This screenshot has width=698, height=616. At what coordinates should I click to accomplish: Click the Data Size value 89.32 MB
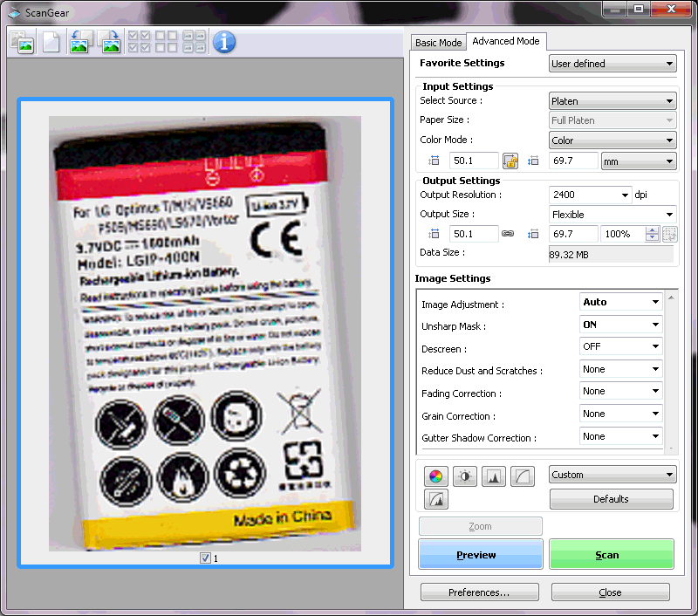coord(611,255)
